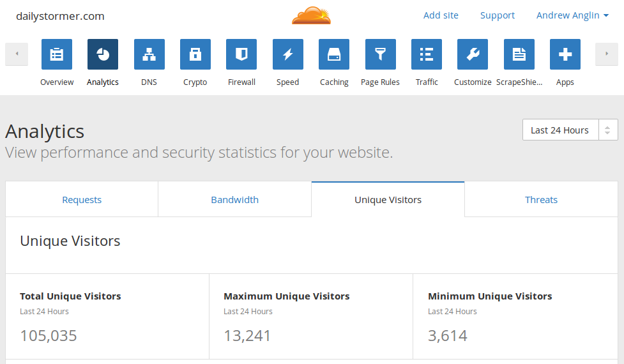Select the Crypto padlock icon
Screen dimensions: 624x364
pos(195,54)
